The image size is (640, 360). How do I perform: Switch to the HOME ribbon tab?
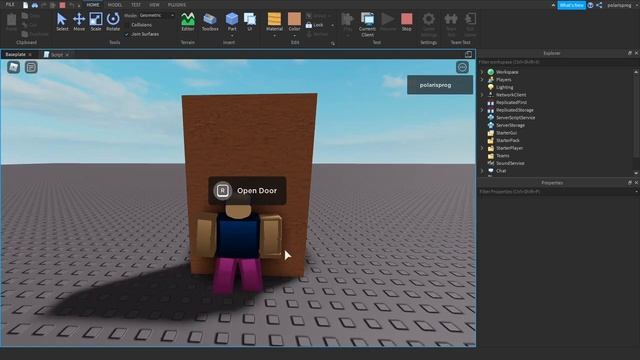pos(93,4)
